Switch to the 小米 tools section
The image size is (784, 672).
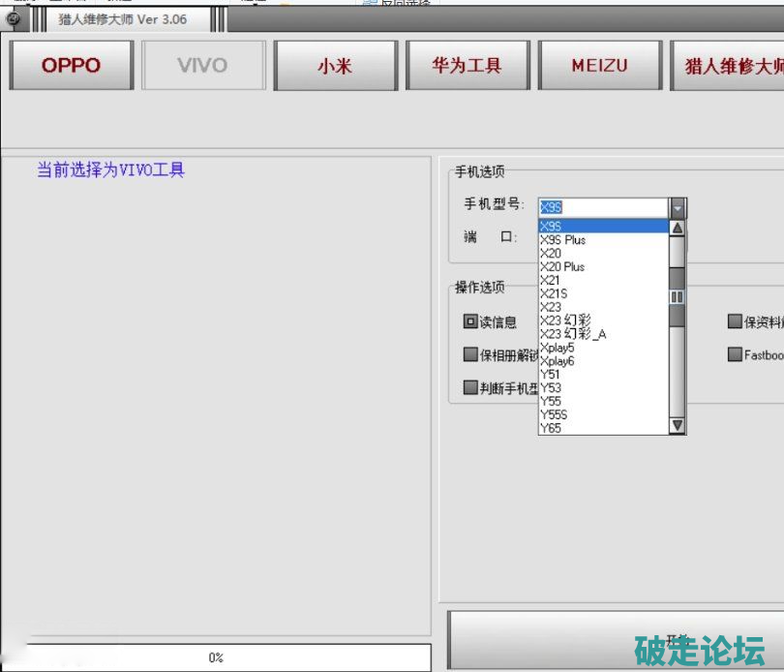(335, 66)
